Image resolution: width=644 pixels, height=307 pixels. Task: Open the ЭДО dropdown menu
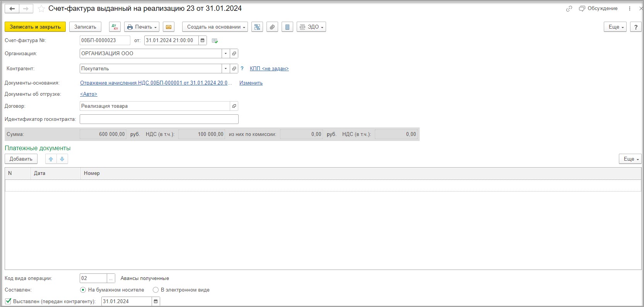click(x=311, y=27)
